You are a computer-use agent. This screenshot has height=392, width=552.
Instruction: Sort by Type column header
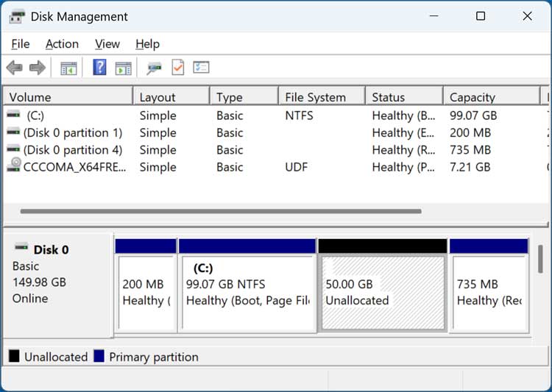pyautogui.click(x=244, y=97)
